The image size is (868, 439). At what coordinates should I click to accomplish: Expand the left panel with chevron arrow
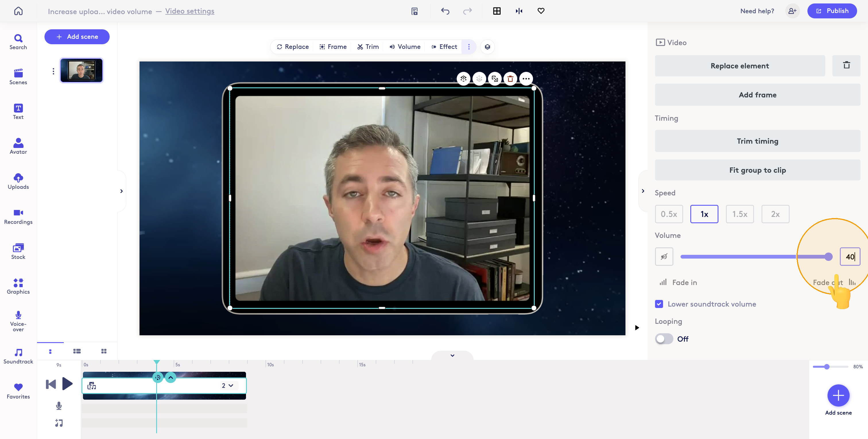[121, 191]
